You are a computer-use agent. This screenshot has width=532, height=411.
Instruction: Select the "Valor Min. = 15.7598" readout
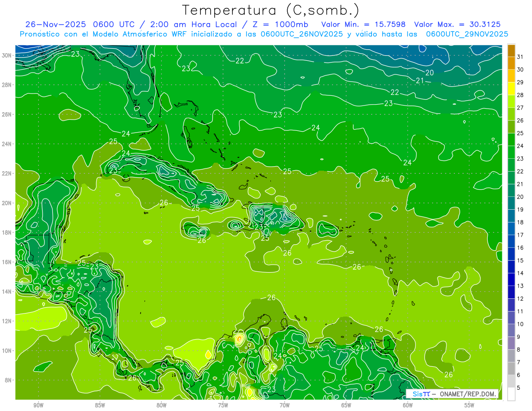click(363, 24)
